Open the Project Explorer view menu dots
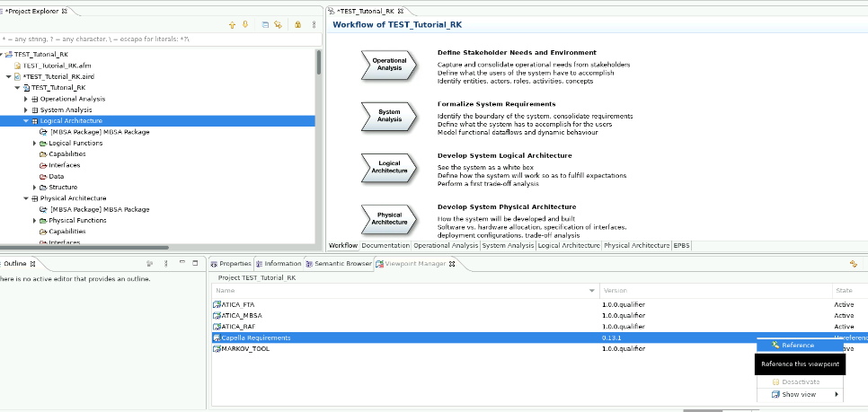The height and width of the screenshot is (412, 868). [314, 25]
